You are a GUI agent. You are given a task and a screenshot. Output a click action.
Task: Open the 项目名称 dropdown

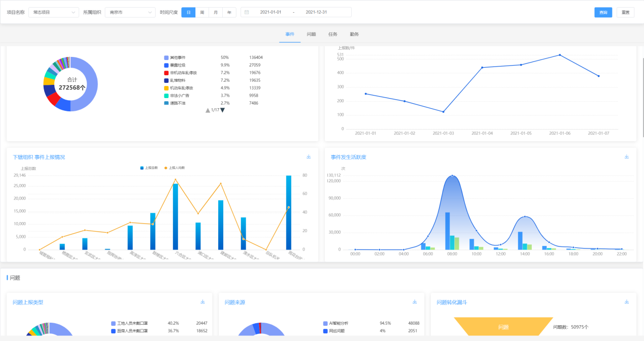click(x=53, y=12)
